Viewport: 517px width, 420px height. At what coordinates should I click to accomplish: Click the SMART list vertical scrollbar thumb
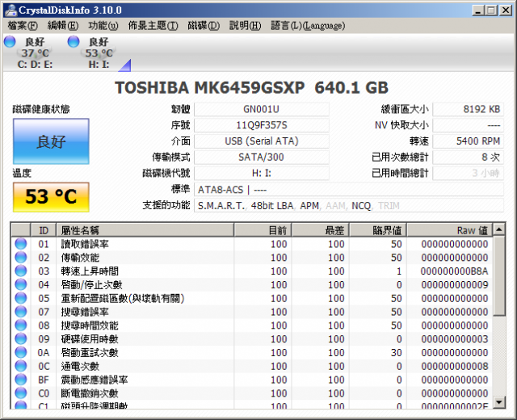click(499, 275)
